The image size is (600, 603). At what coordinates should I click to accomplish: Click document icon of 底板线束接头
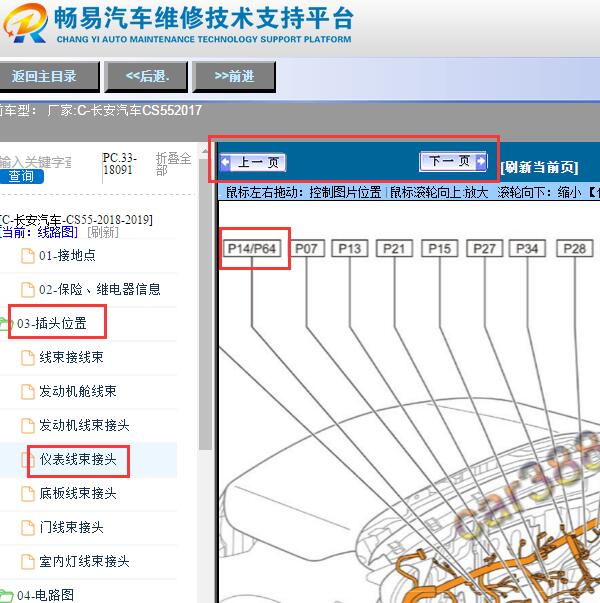pyautogui.click(x=28, y=494)
